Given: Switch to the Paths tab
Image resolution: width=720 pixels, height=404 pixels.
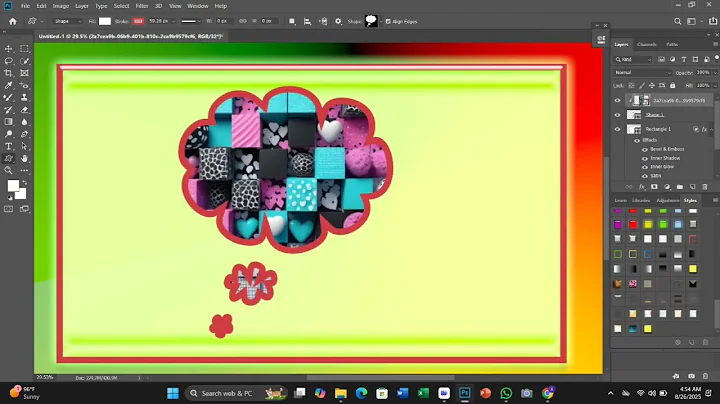Looking at the screenshot, I should [672, 45].
